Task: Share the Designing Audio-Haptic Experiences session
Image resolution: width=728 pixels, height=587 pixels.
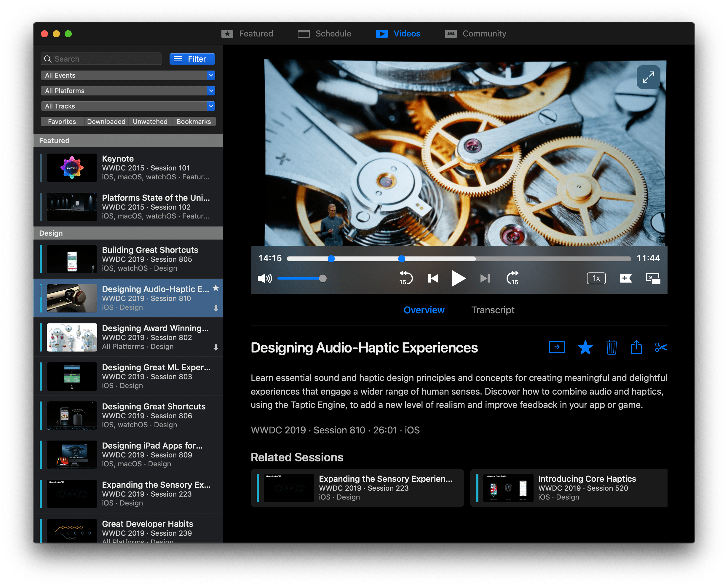Action: pos(637,347)
